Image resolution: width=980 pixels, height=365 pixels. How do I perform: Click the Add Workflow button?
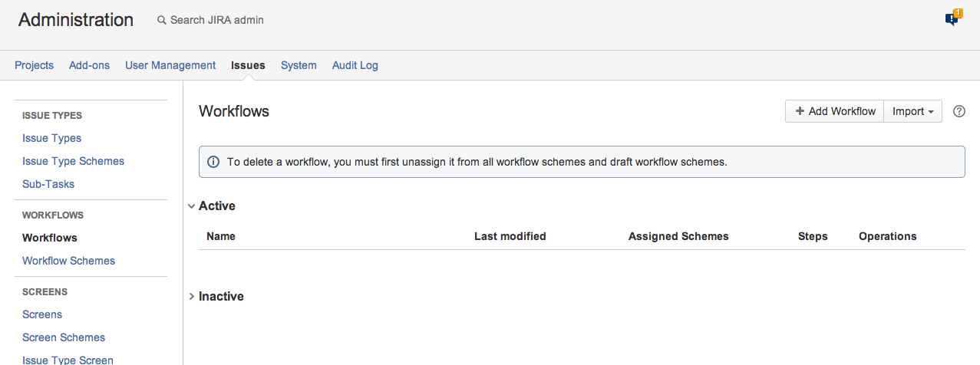tap(835, 111)
